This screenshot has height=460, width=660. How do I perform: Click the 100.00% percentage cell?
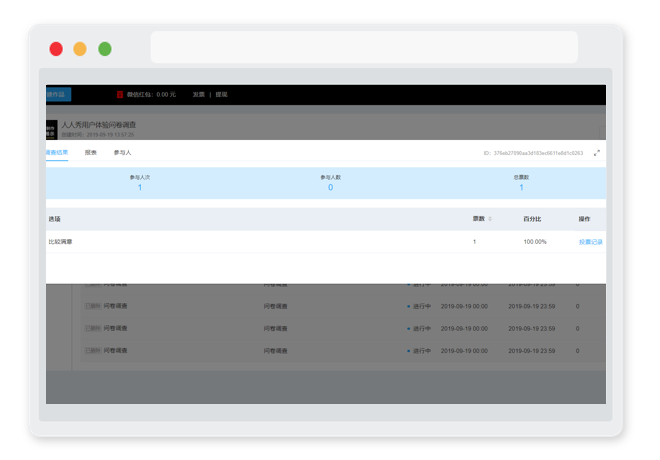tap(535, 242)
